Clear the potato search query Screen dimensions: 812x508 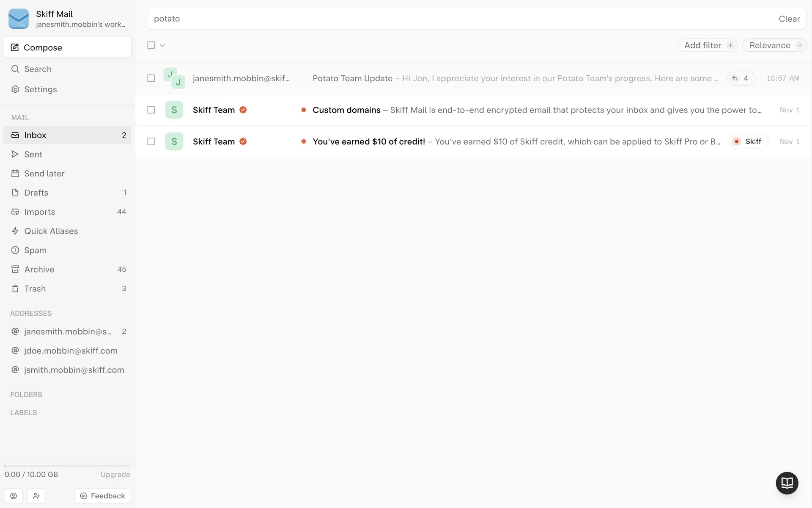tap(789, 19)
